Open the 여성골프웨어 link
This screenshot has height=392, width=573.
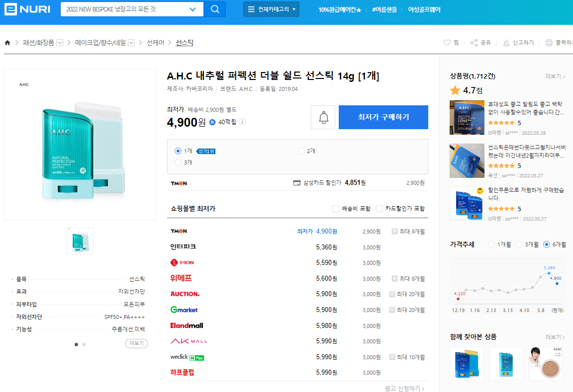click(x=424, y=10)
